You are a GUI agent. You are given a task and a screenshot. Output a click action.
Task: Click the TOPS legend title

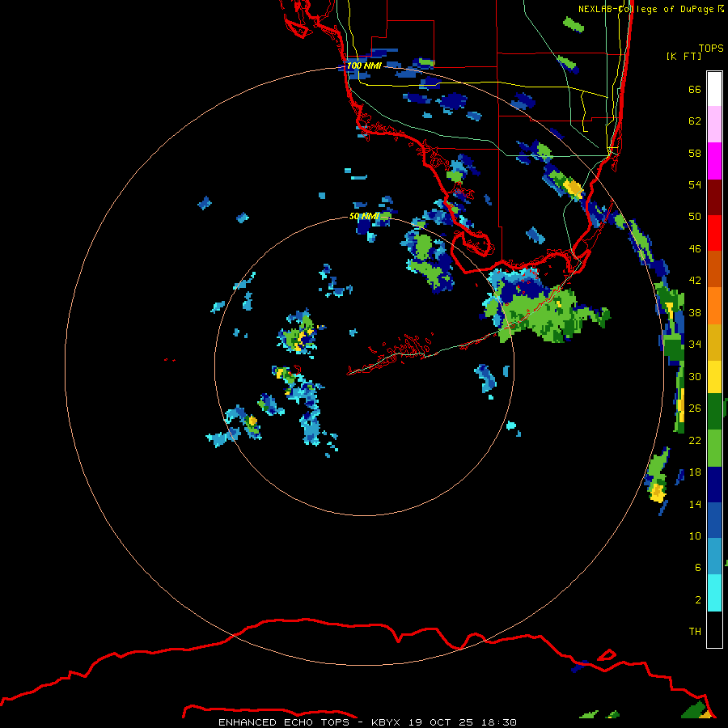point(711,49)
